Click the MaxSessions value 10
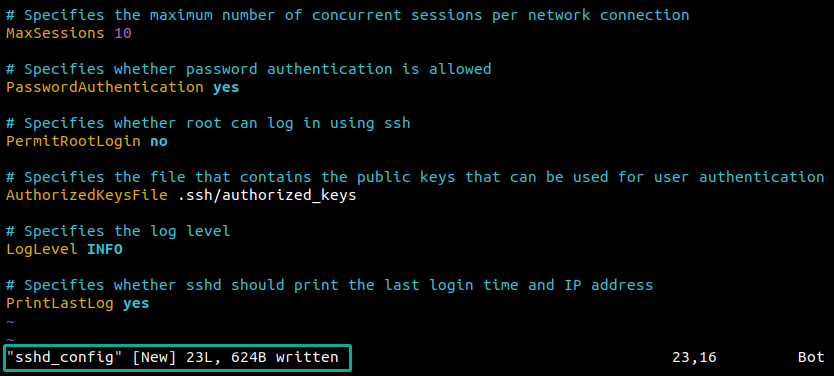This screenshot has height=376, width=834. click(x=123, y=33)
